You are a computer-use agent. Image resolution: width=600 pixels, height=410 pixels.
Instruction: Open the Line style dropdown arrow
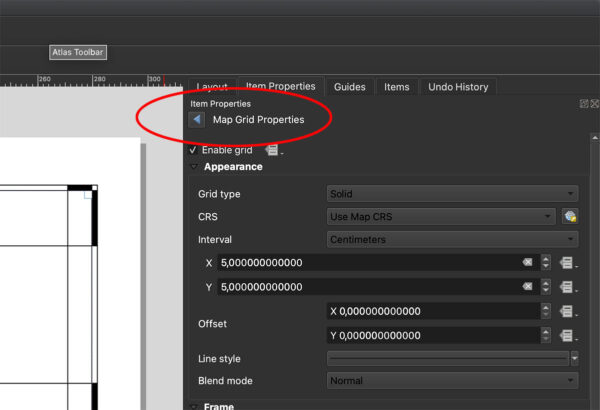[x=575, y=359]
